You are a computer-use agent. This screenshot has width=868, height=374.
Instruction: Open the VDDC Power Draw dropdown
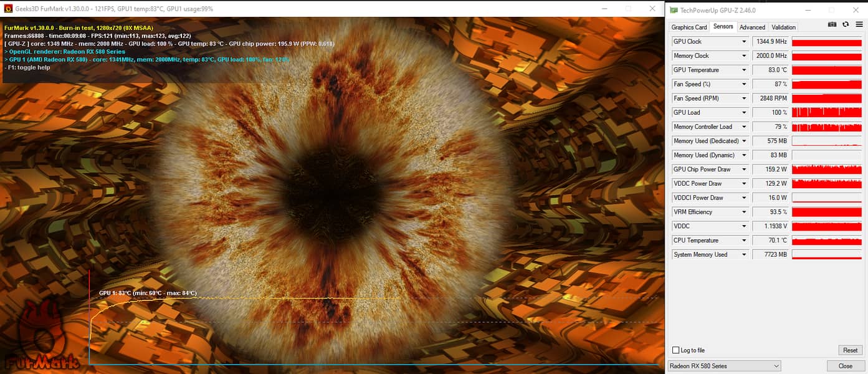(x=743, y=184)
